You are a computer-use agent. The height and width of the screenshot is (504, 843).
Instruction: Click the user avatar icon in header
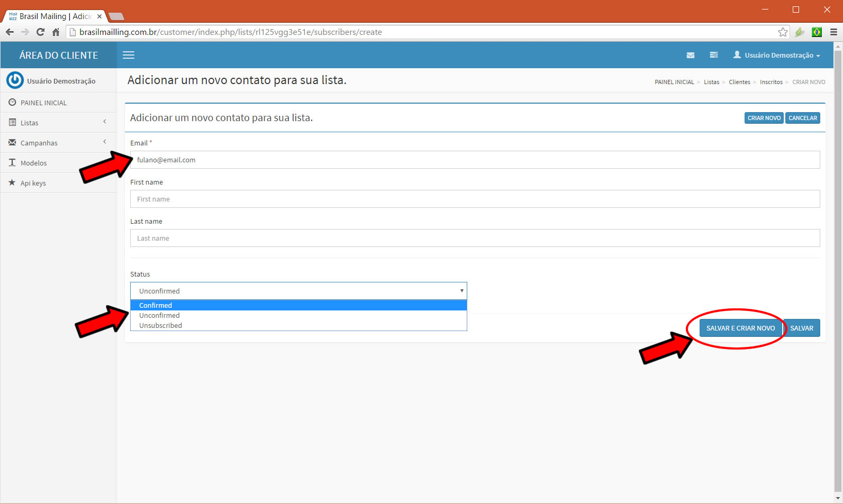[x=737, y=54]
